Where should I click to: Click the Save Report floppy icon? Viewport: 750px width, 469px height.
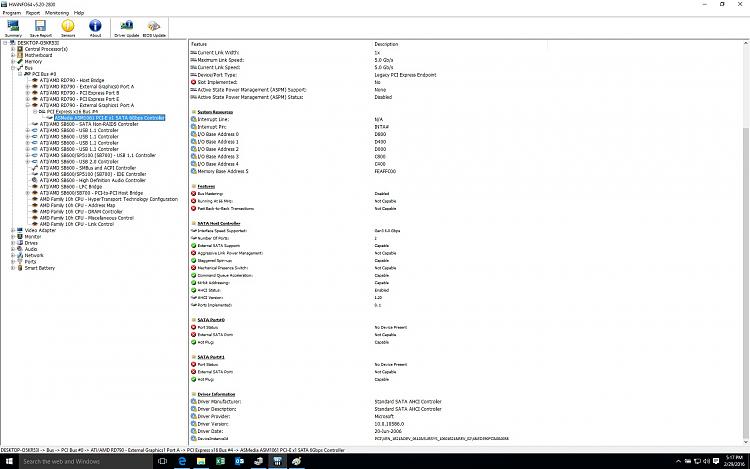click(41, 28)
